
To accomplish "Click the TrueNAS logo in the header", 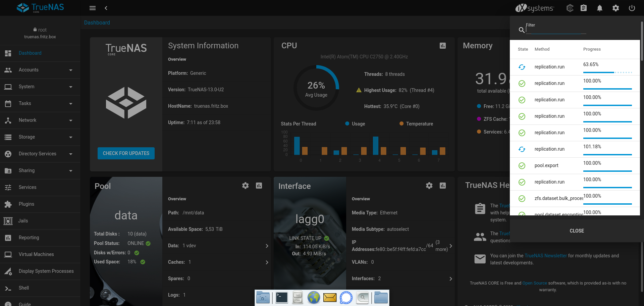I will [x=40, y=7].
